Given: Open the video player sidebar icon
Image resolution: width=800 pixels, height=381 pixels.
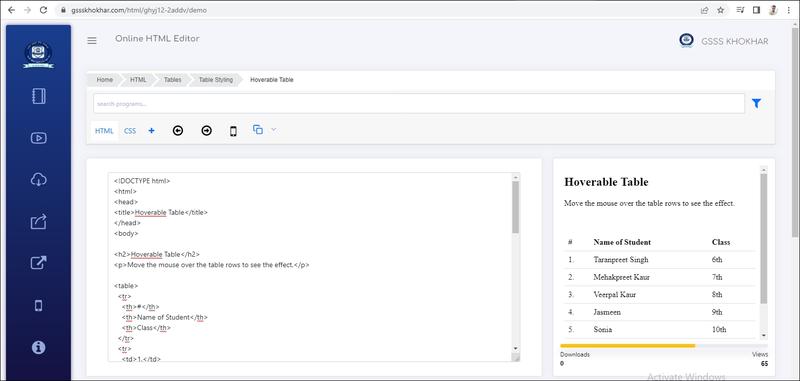Looking at the screenshot, I should pos(39,138).
